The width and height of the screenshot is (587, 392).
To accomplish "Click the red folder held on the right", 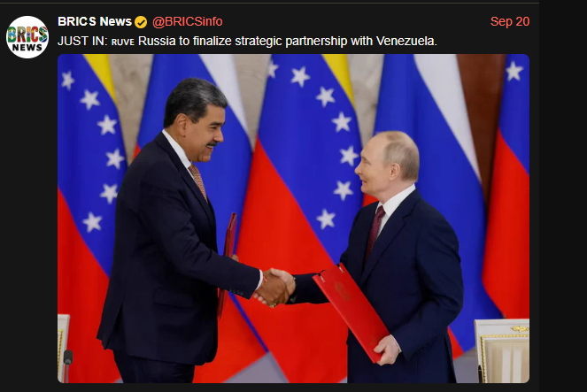I will [351, 311].
